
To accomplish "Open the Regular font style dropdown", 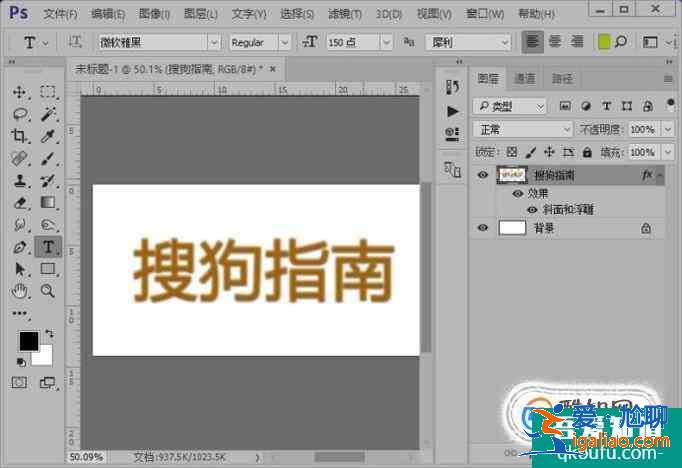I will 284,43.
